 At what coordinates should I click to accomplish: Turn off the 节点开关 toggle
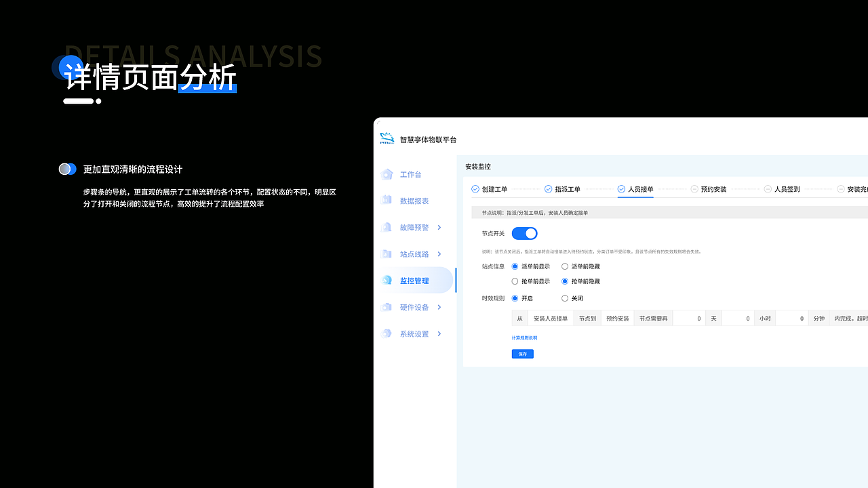click(524, 232)
